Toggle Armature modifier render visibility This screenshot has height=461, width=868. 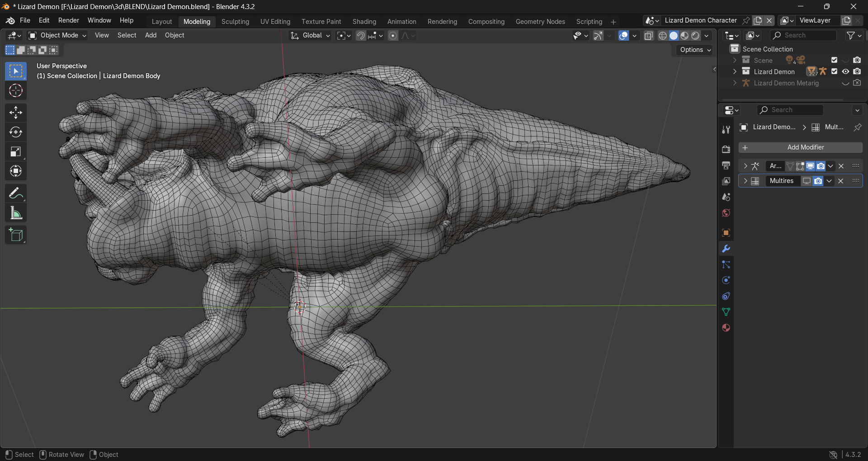tap(821, 166)
